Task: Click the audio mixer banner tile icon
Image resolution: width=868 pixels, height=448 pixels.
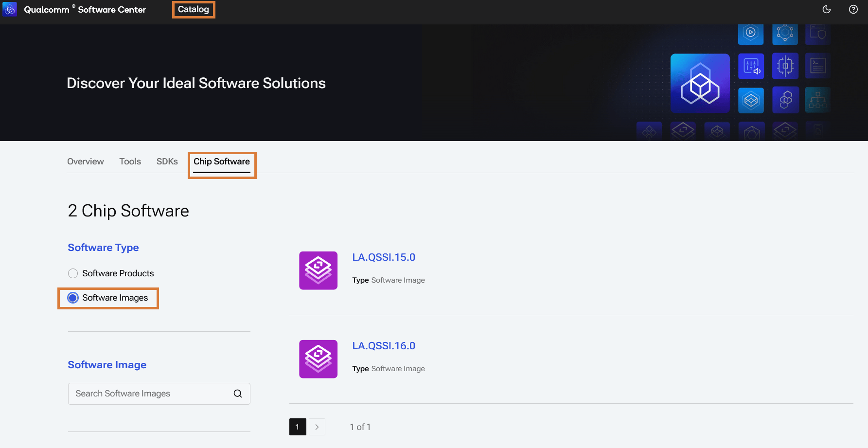Action: click(x=751, y=66)
